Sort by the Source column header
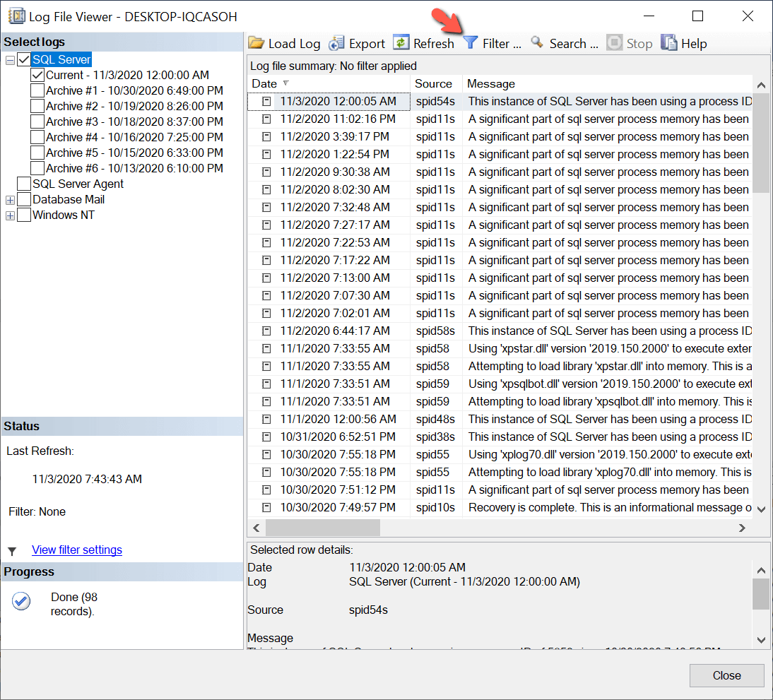The height and width of the screenshot is (700, 773). [436, 83]
